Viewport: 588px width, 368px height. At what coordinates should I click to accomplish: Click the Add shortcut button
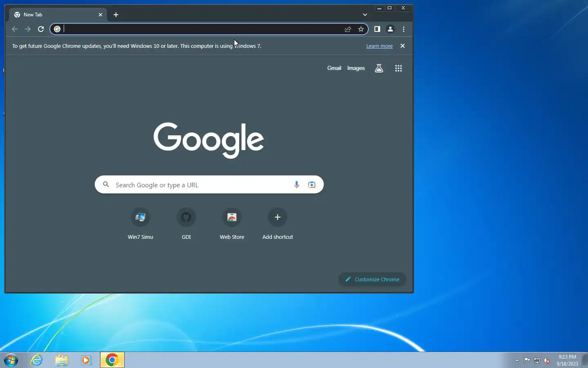[x=278, y=224]
